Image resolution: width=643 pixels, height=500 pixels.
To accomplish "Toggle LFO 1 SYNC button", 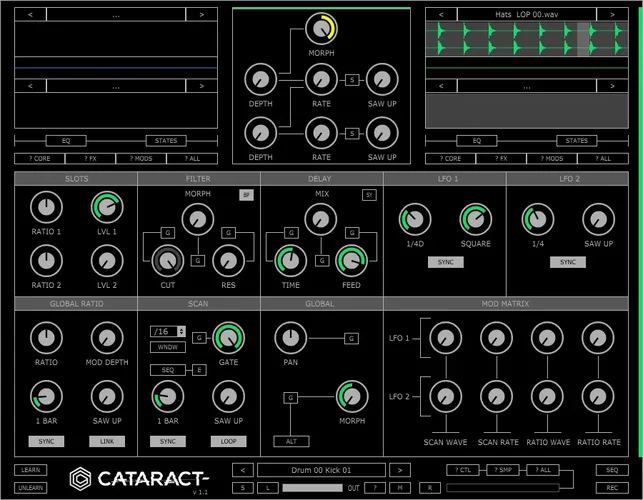I will tap(446, 262).
